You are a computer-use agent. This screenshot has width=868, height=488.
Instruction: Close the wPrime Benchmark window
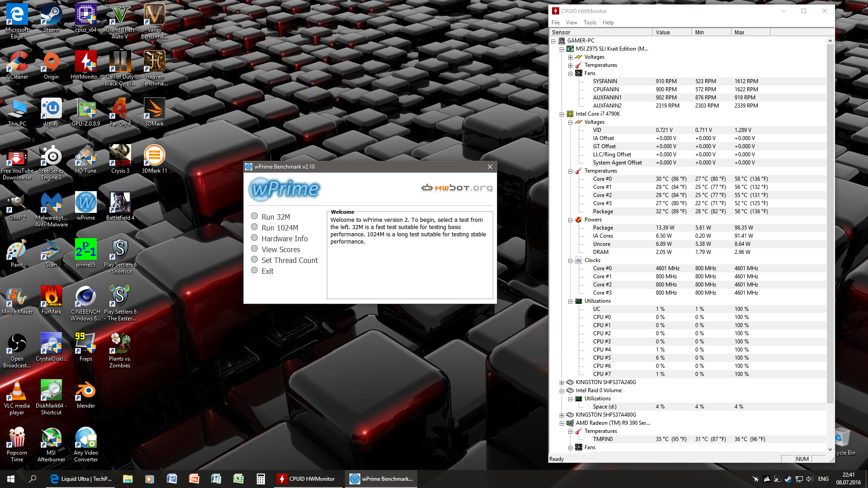click(x=490, y=167)
